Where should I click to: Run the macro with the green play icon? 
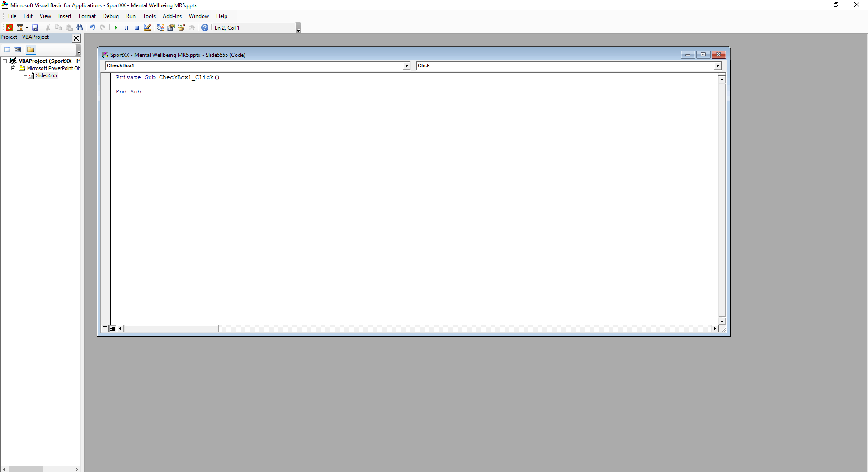pos(116,28)
